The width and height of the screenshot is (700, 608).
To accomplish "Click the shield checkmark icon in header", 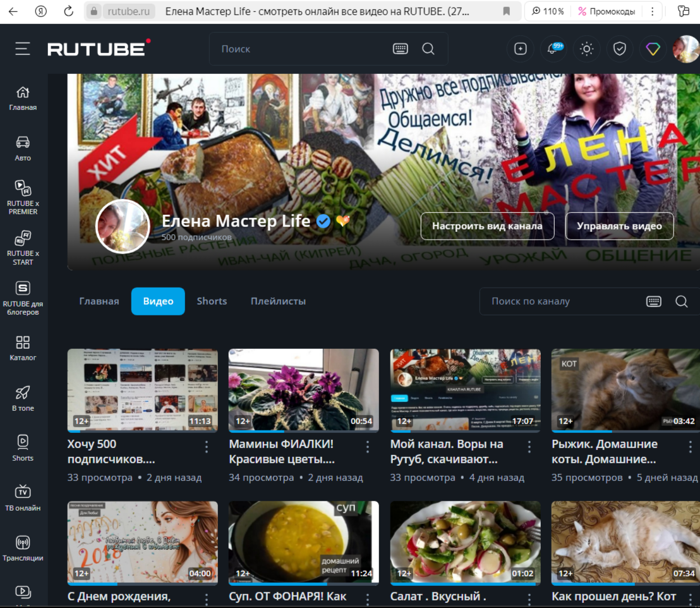I will pyautogui.click(x=620, y=49).
